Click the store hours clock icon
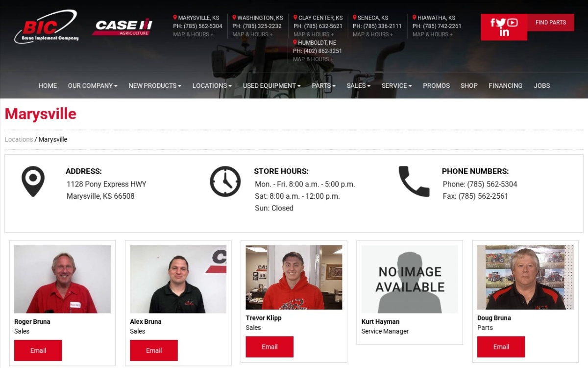The height and width of the screenshot is (368, 588). (225, 181)
